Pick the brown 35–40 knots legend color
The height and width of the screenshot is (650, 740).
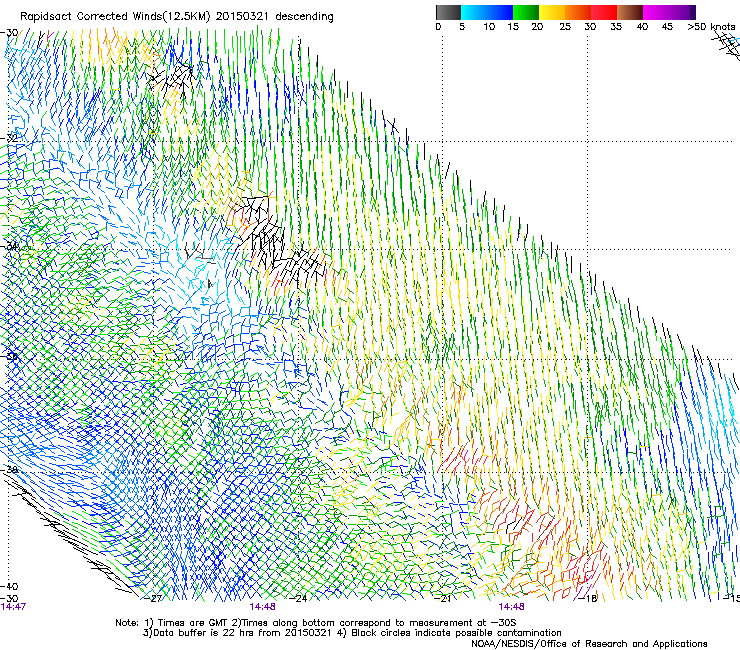coord(630,12)
